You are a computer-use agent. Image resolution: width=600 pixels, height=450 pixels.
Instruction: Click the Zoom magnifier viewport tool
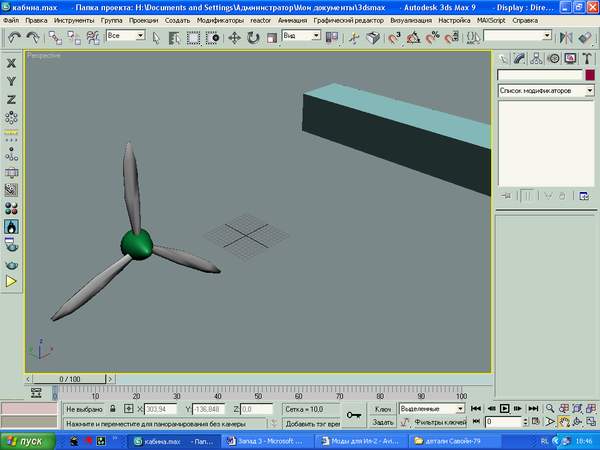point(549,408)
